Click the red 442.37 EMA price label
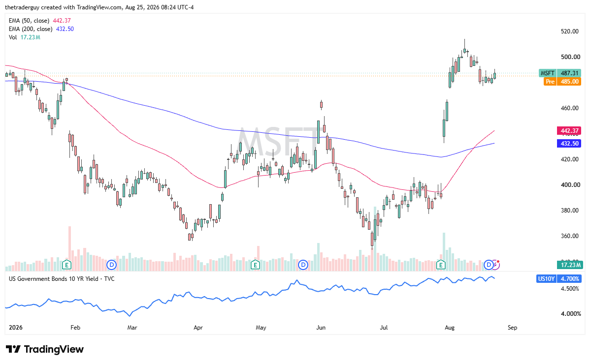This screenshot has width=590, height=364. 569,131
